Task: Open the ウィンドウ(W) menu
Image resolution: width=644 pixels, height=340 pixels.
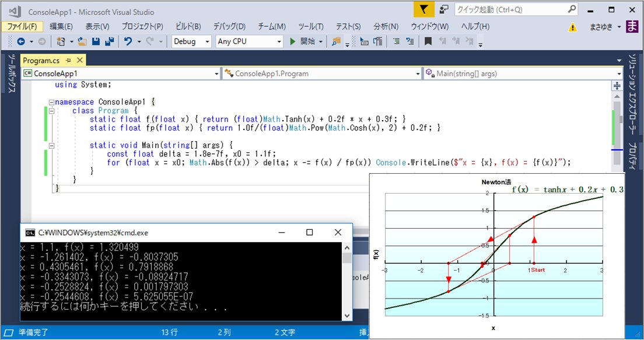Action: [x=429, y=27]
